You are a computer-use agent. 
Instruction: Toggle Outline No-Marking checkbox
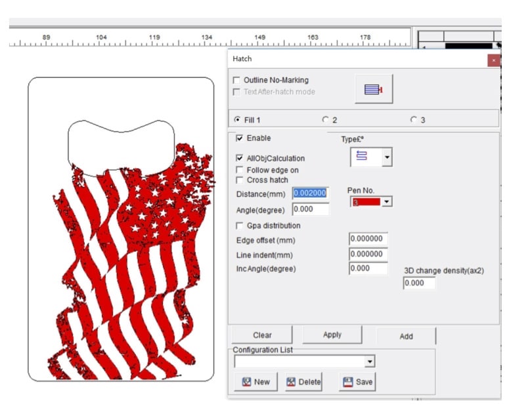click(x=236, y=80)
